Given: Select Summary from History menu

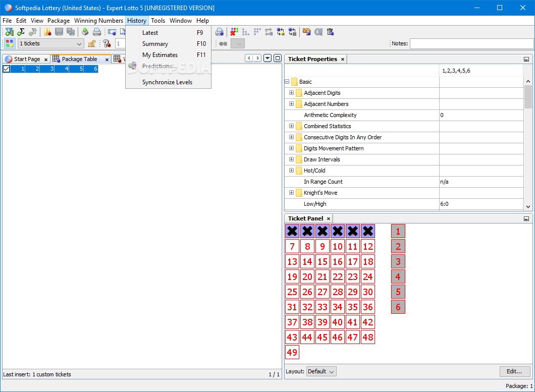Looking at the screenshot, I should (x=168, y=44).
